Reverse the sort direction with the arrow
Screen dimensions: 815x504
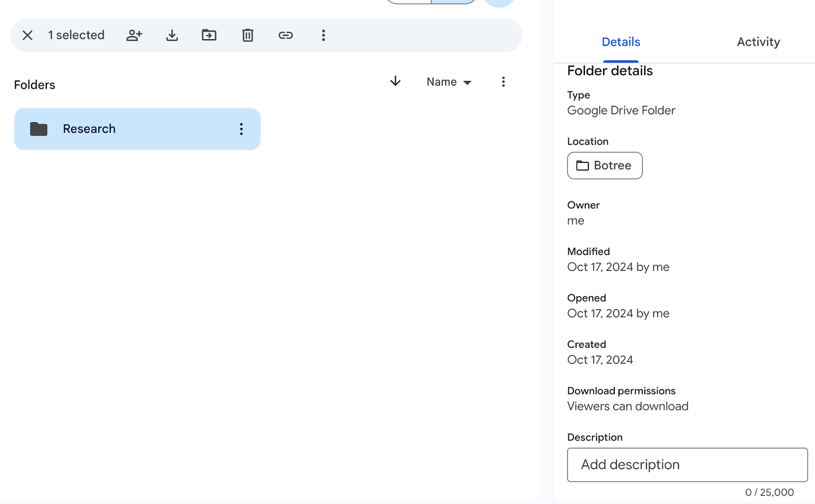click(395, 81)
